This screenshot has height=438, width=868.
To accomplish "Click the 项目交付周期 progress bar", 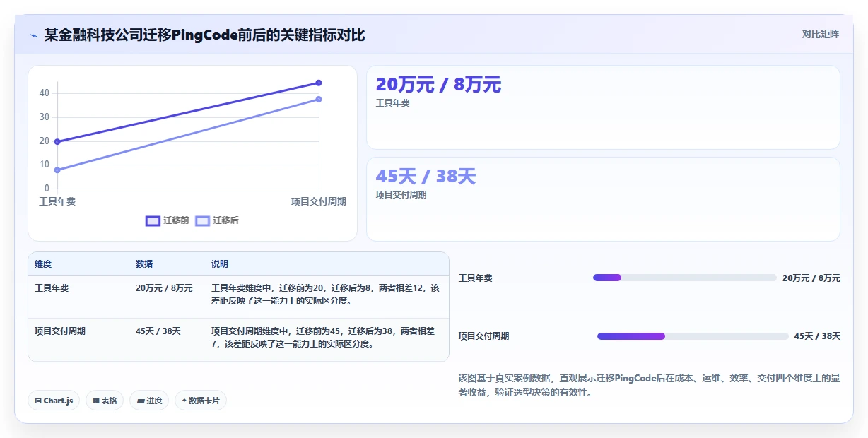I will pyautogui.click(x=693, y=336).
